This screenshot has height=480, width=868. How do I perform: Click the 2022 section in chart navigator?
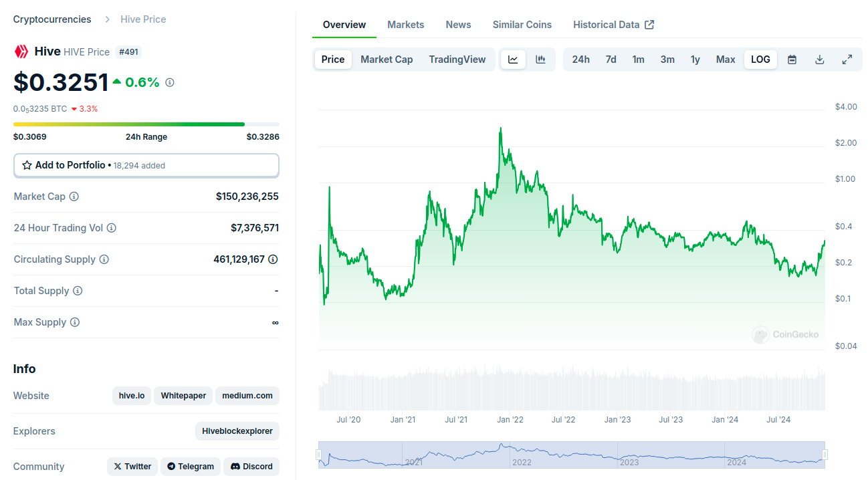(564, 455)
